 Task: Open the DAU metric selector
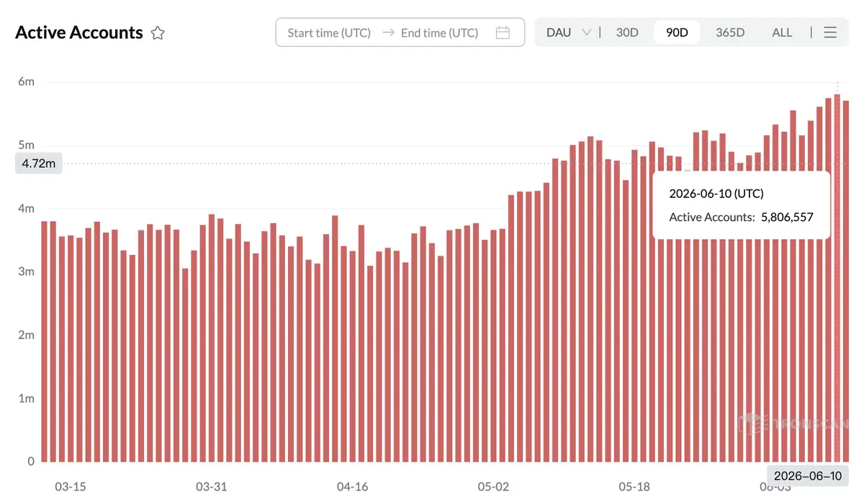(568, 32)
